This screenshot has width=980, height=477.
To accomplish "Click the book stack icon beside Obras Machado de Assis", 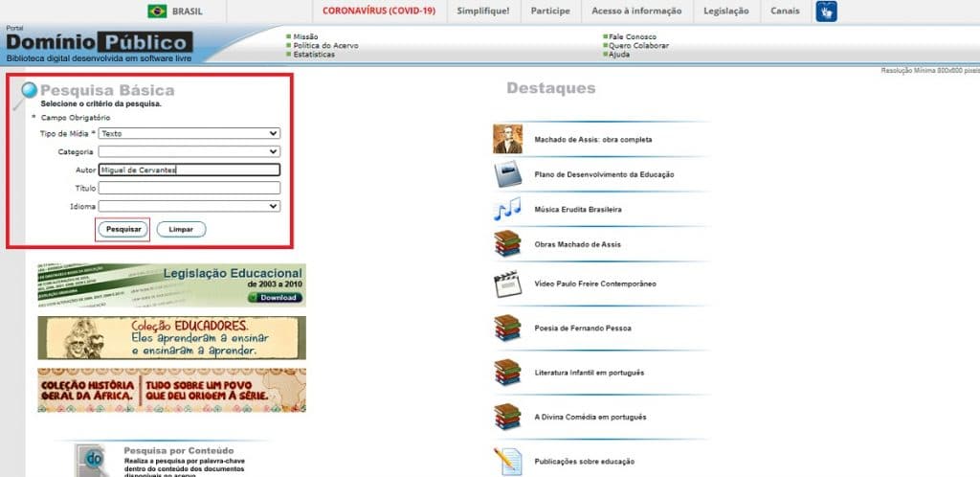I will (x=507, y=244).
